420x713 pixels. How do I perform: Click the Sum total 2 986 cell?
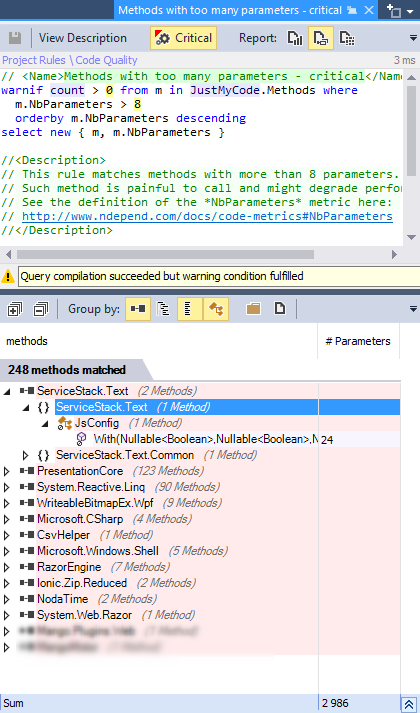(x=359, y=703)
